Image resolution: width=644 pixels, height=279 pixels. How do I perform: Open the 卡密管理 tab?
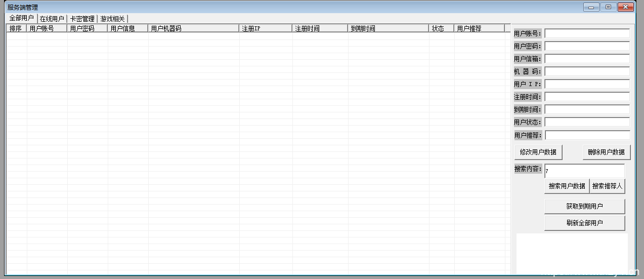tap(82, 19)
